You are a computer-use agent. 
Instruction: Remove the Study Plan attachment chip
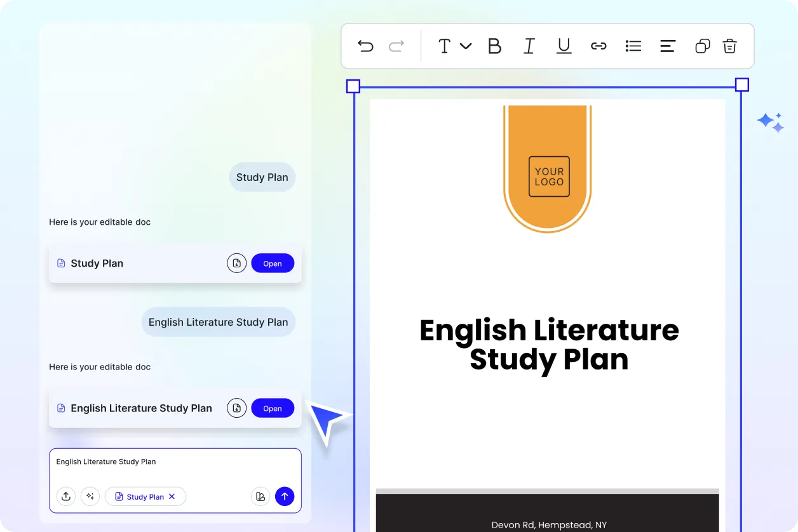172,496
